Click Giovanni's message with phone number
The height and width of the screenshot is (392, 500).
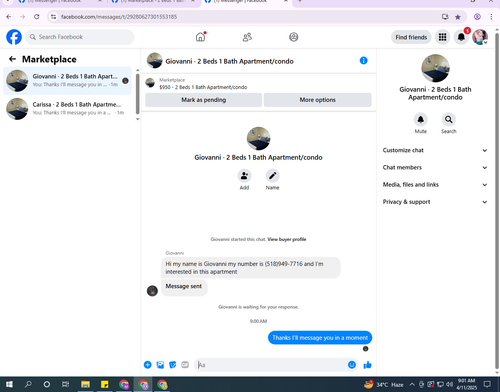251,268
